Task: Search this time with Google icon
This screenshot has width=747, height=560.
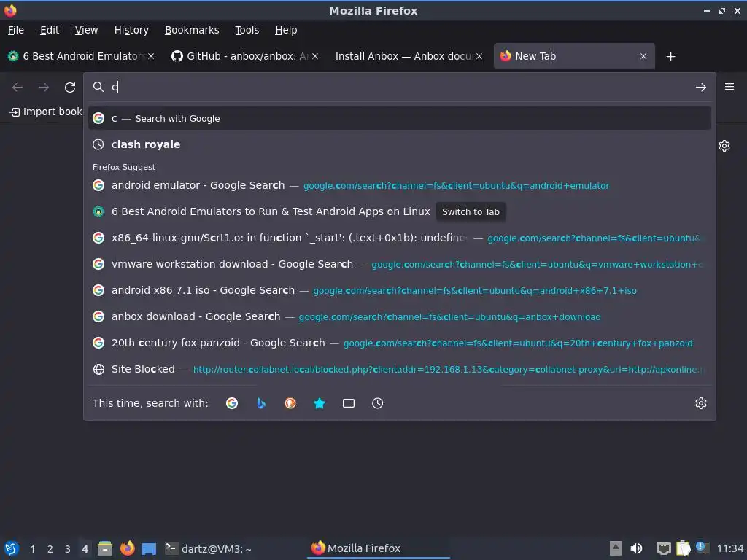Action: coord(232,403)
